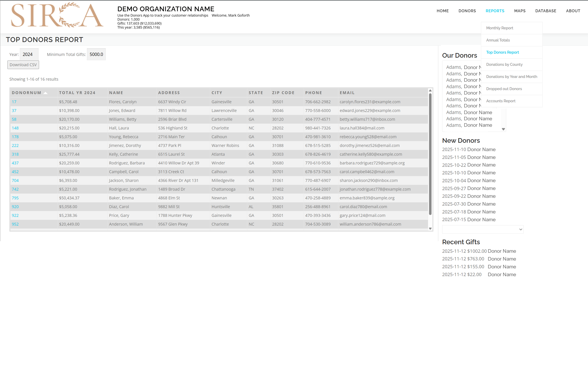Click the SIRCA logo

(57, 15)
